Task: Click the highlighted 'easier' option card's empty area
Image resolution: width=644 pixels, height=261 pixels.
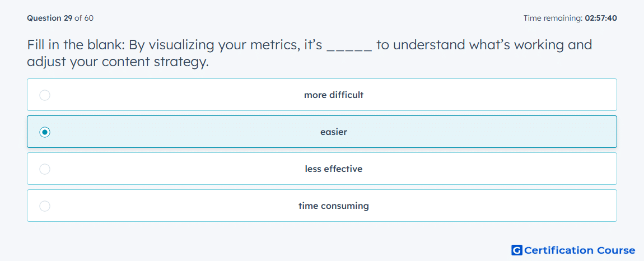Action: (x=472, y=132)
